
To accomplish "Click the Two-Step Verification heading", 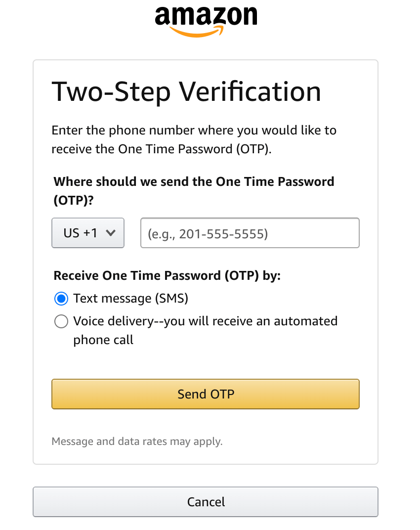I will pos(186,92).
